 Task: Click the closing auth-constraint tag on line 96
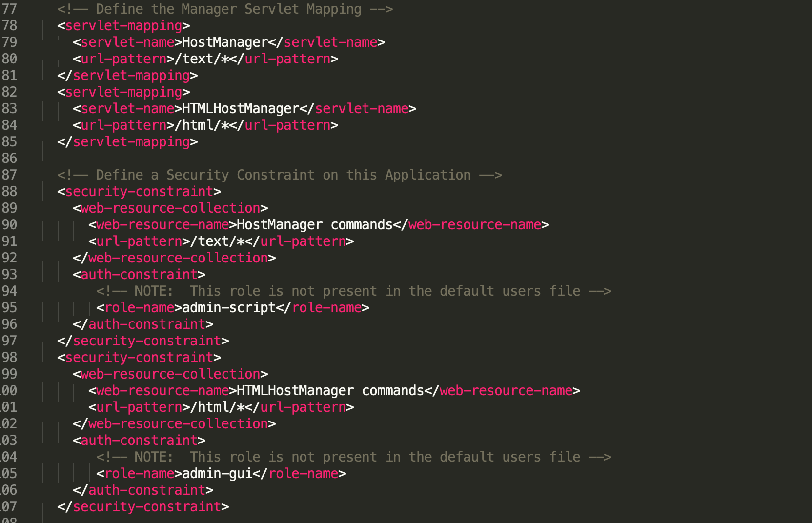point(143,324)
